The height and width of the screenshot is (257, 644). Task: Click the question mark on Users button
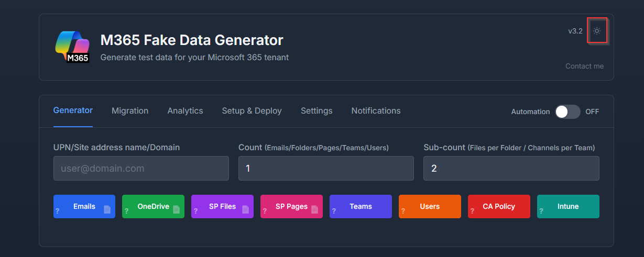click(403, 211)
